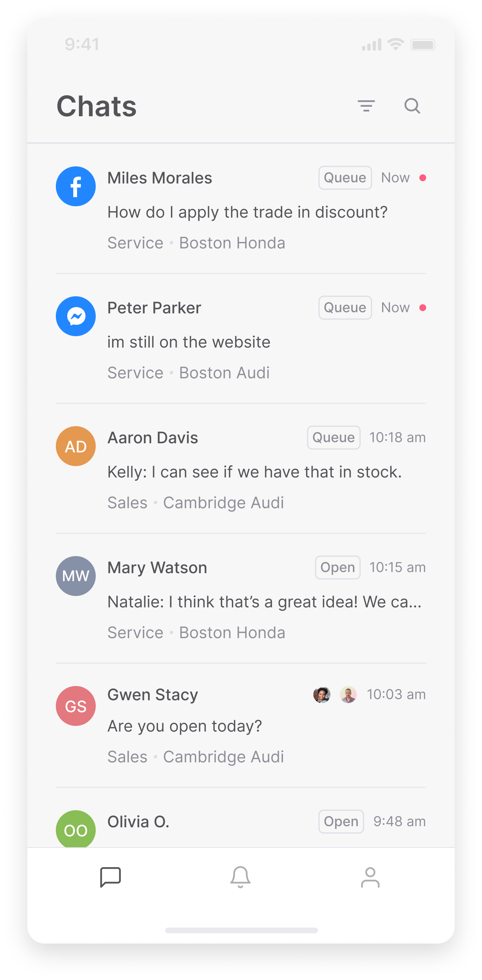Tap the search magnifier icon

point(412,106)
